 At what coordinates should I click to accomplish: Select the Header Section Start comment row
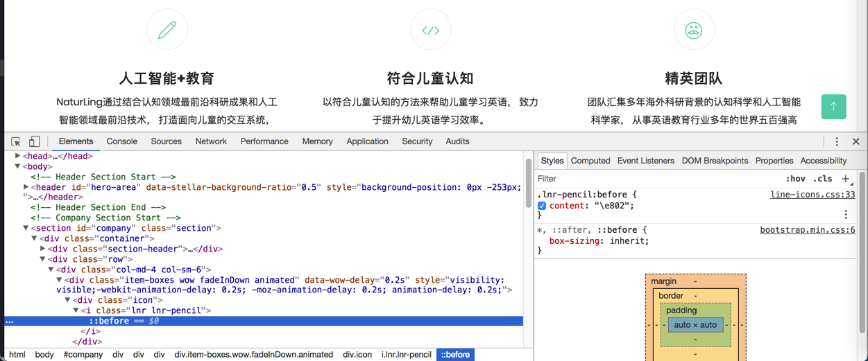[103, 177]
